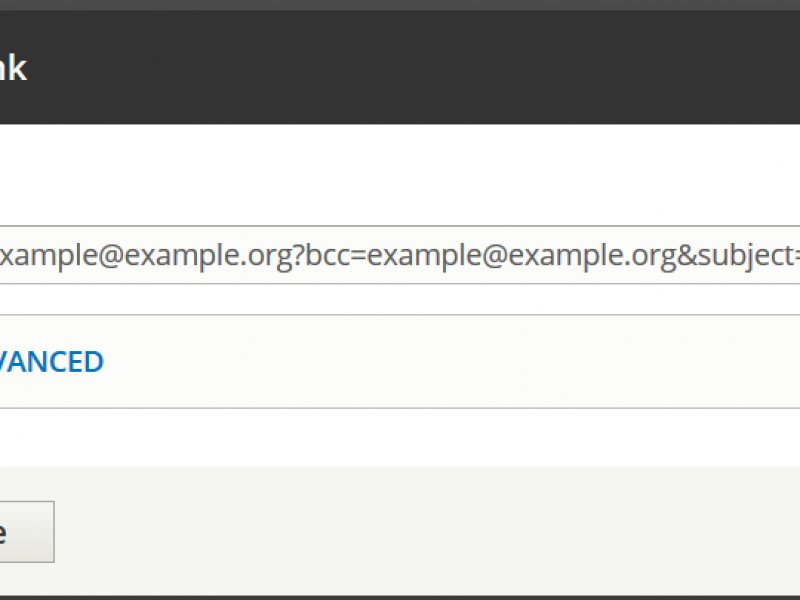Click the ADVANCED details summary bar

400,361
